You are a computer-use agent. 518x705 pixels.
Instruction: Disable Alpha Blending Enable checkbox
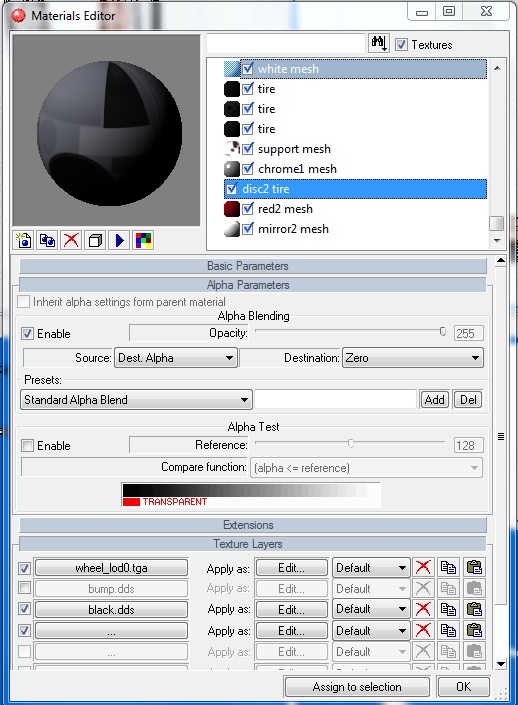coord(27,334)
